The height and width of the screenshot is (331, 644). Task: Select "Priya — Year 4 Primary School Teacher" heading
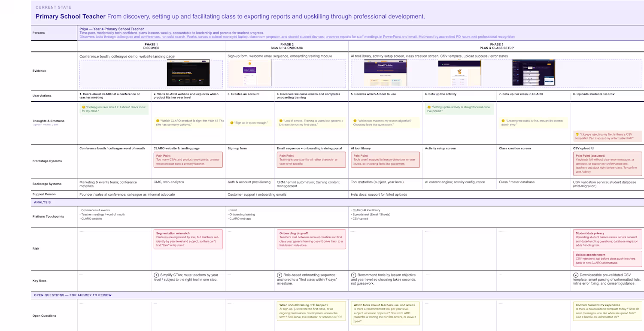[112, 29]
